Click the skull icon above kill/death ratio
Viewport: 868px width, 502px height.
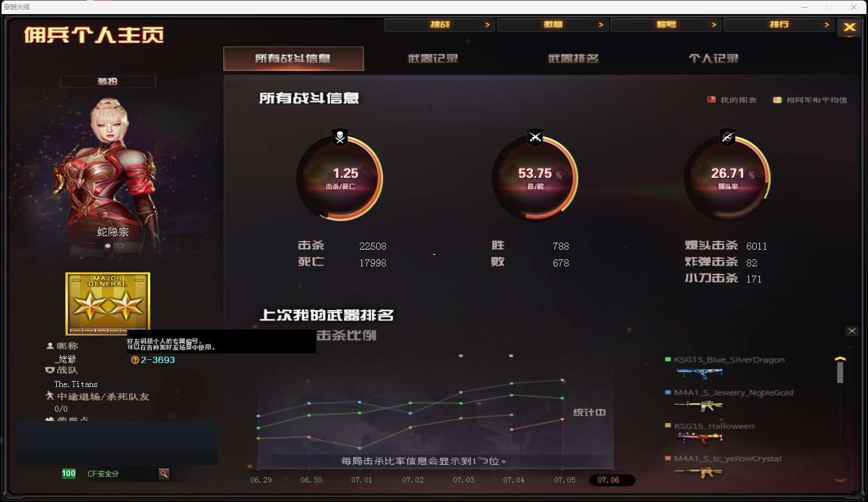(x=340, y=137)
